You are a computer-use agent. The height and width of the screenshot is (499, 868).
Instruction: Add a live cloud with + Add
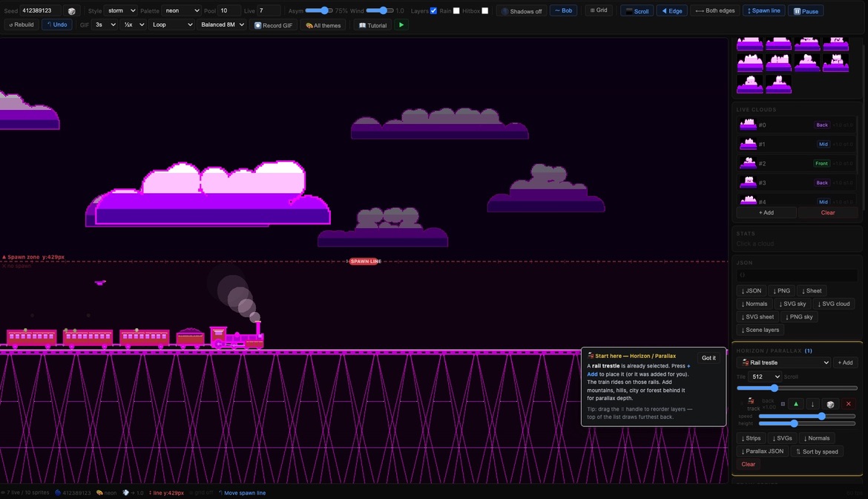pyautogui.click(x=766, y=212)
